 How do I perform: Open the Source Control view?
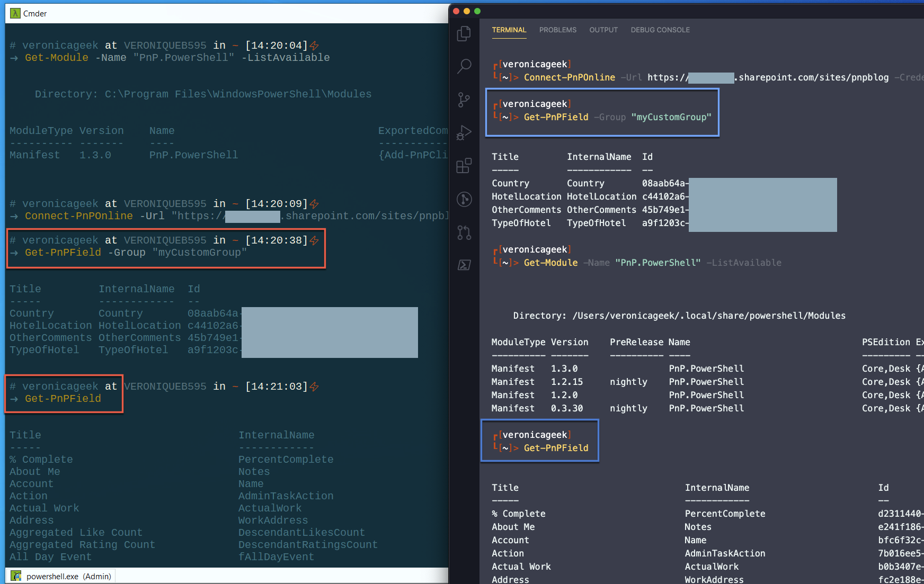pos(464,100)
